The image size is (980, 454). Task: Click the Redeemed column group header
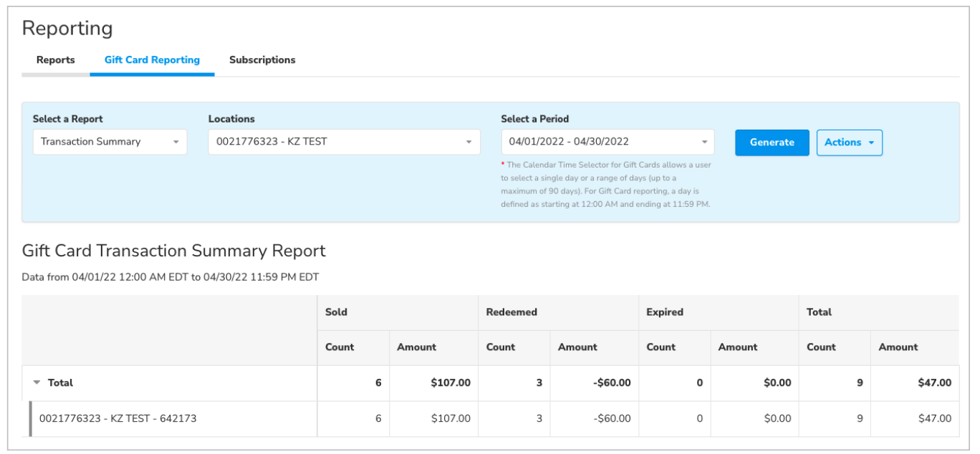point(511,312)
